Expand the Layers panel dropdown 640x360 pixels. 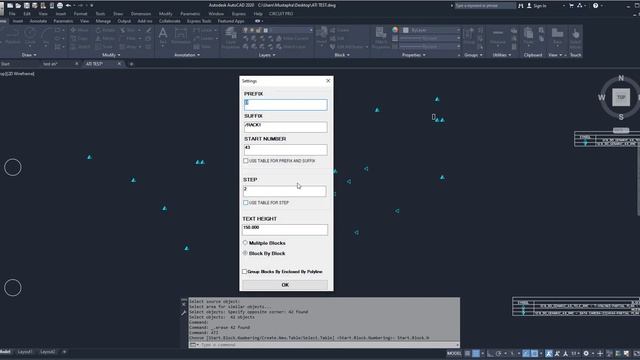point(267,55)
